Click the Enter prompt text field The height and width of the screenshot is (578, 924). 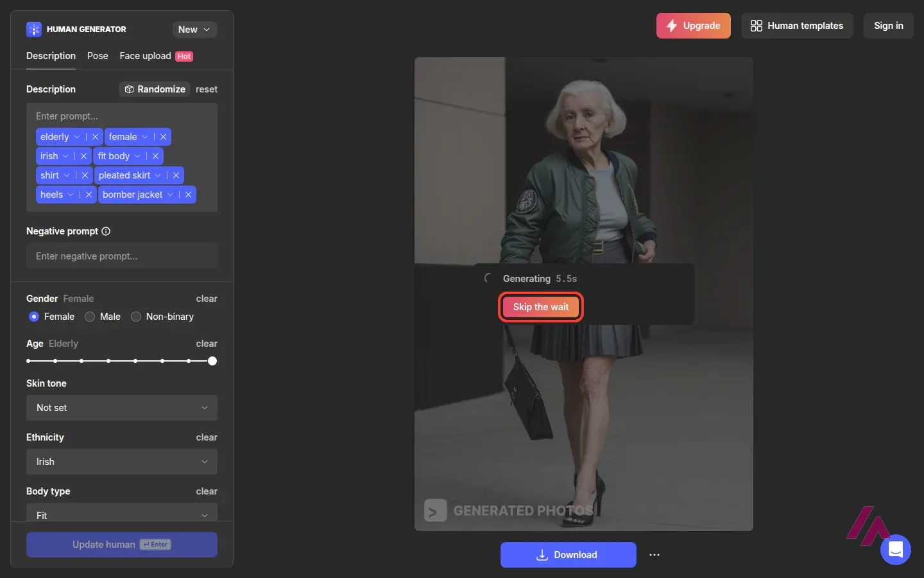[x=122, y=116]
